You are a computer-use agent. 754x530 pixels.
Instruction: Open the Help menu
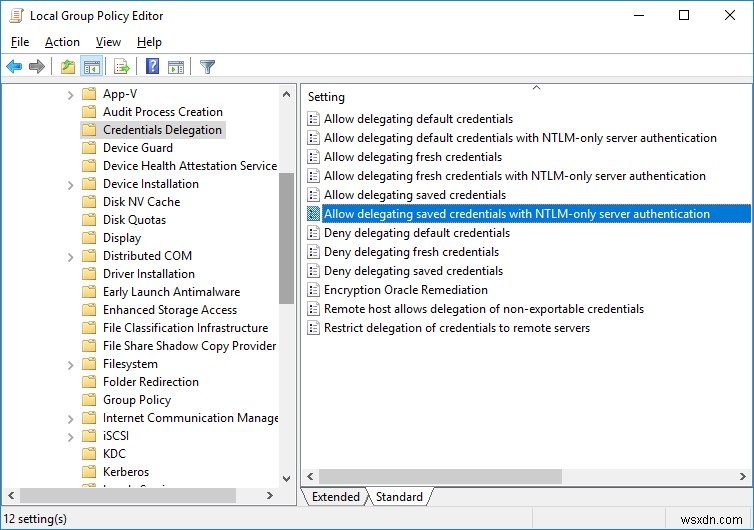[149, 42]
